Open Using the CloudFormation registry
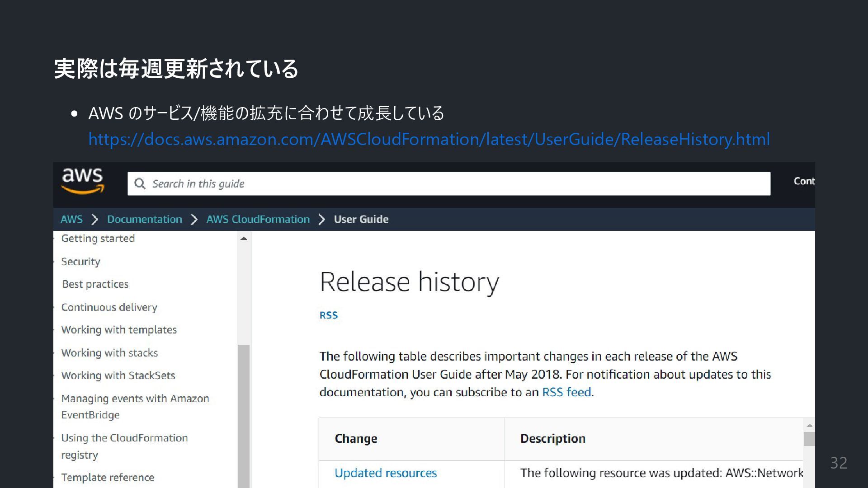Viewport: 868px width, 488px height. (124, 446)
